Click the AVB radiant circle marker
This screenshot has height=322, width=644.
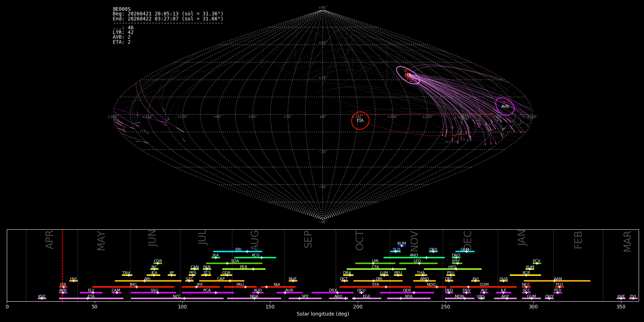pyautogui.click(x=505, y=107)
